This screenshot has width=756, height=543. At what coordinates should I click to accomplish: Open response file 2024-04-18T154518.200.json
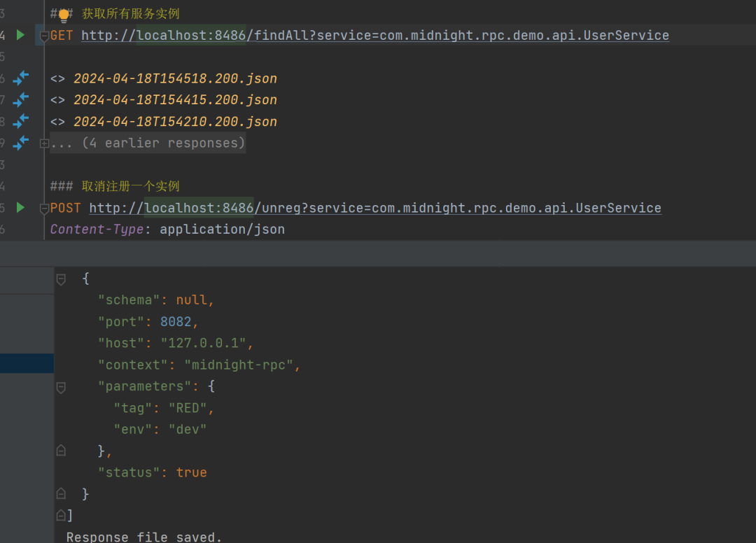tap(175, 78)
